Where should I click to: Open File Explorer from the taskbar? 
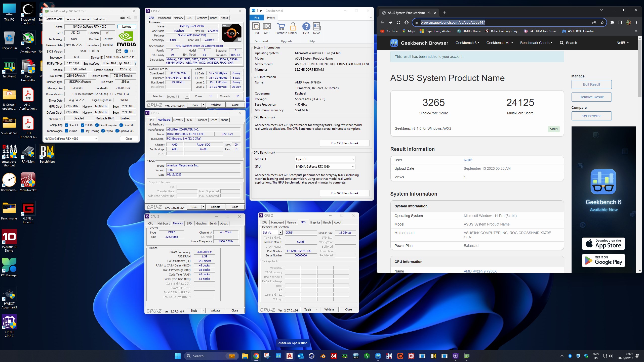tap(245, 356)
